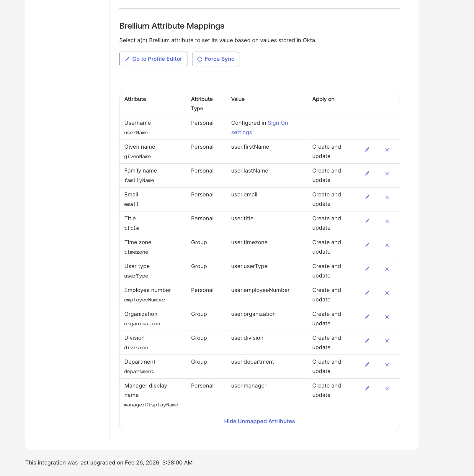This screenshot has height=476, width=474.
Task: Remove the Time zone attribute mapping
Action: click(387, 245)
